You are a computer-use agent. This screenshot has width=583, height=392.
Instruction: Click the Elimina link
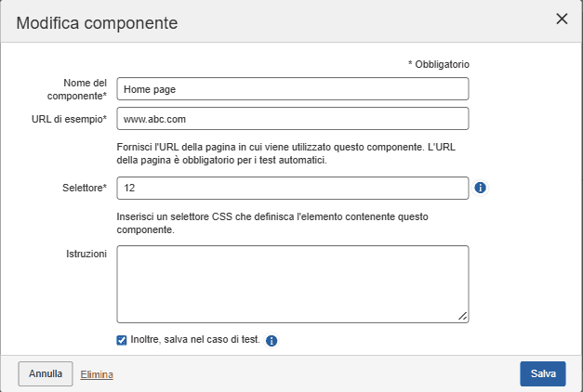97,374
